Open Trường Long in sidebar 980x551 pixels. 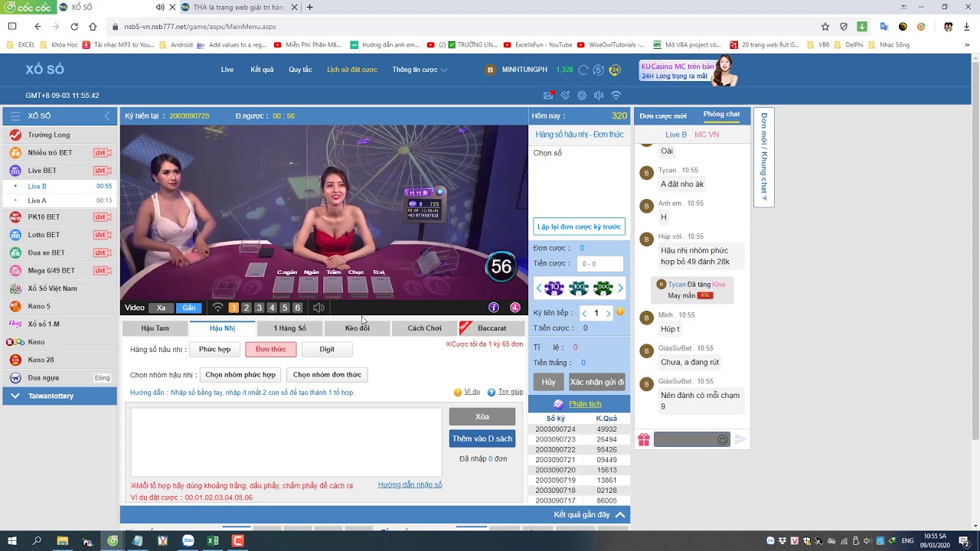click(x=60, y=135)
